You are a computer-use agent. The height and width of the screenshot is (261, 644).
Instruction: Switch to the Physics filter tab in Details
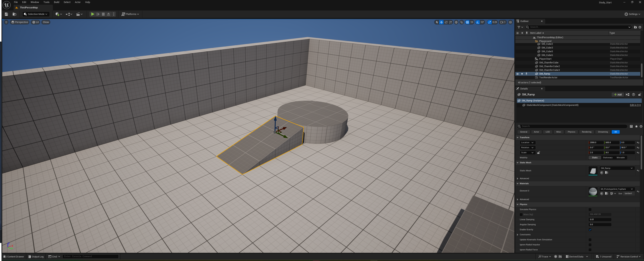click(571, 132)
